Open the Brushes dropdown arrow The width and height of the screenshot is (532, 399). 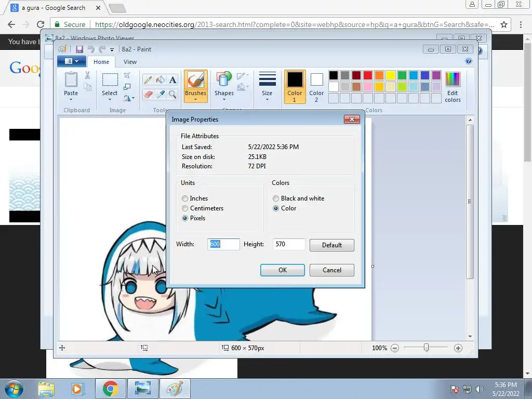(x=195, y=100)
